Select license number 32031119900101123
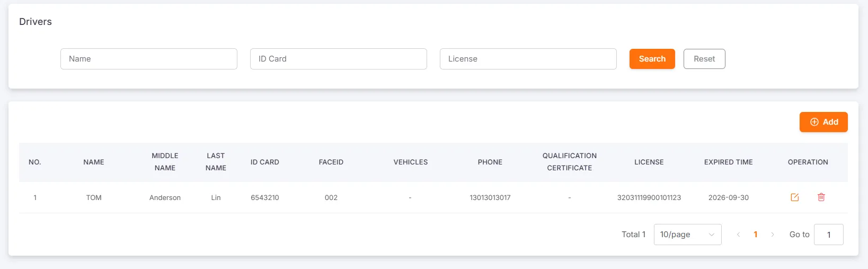Image resolution: width=868 pixels, height=269 pixels. [649, 197]
